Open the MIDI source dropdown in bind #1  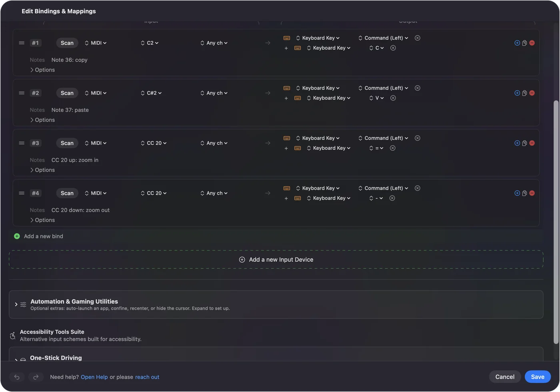tap(96, 43)
